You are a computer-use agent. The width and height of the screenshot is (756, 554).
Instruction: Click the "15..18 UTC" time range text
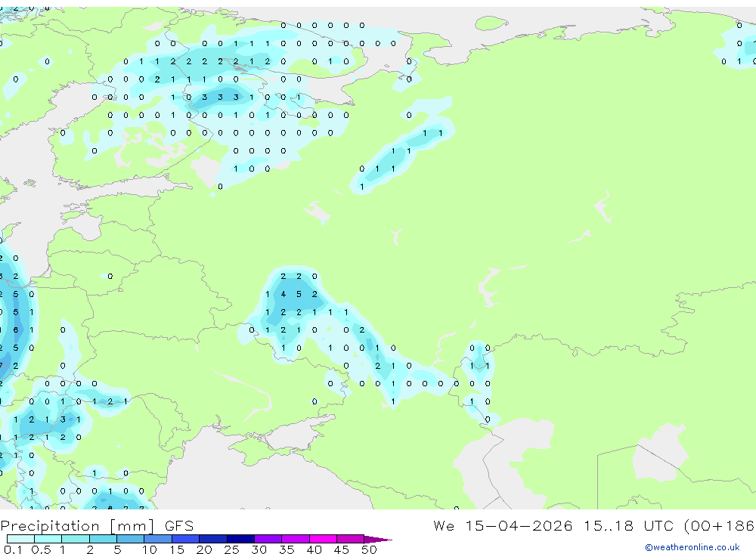tap(630, 525)
